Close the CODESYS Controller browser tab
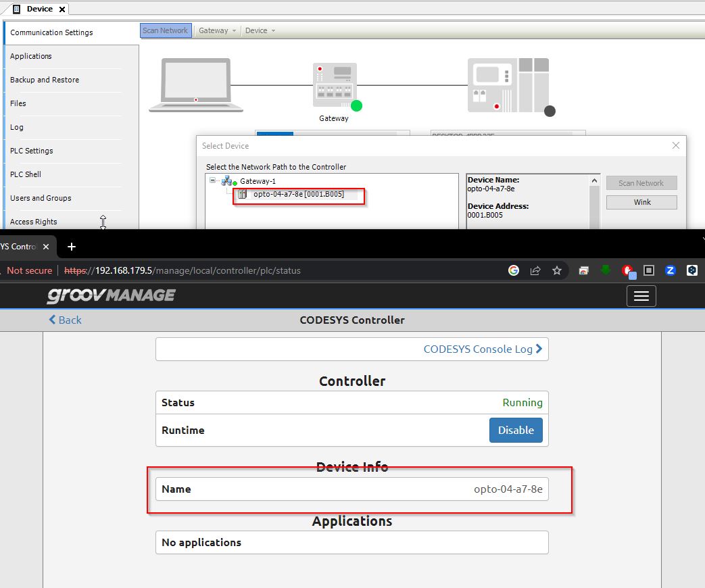The width and height of the screenshot is (705, 588). (46, 246)
